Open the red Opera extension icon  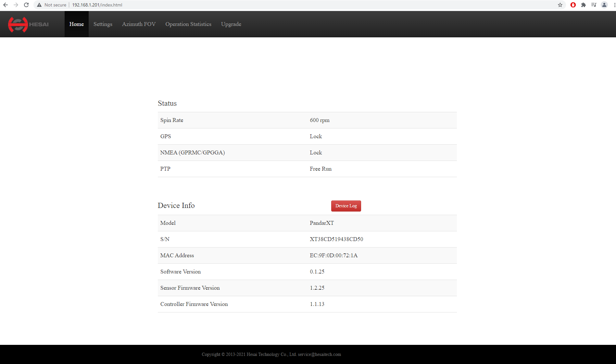(x=573, y=5)
